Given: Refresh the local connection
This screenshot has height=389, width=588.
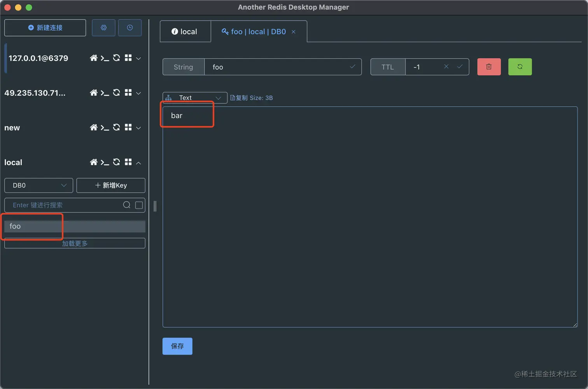Looking at the screenshot, I should tap(116, 162).
